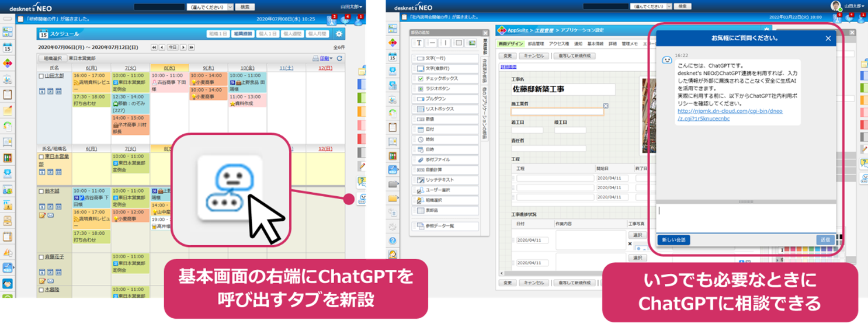Click blue tab on schedule screen right edge
This screenshot has width=868, height=327.
click(x=362, y=84)
